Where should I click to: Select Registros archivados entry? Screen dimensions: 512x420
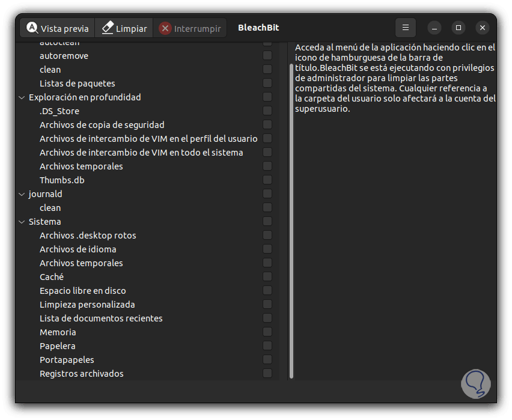(x=81, y=374)
